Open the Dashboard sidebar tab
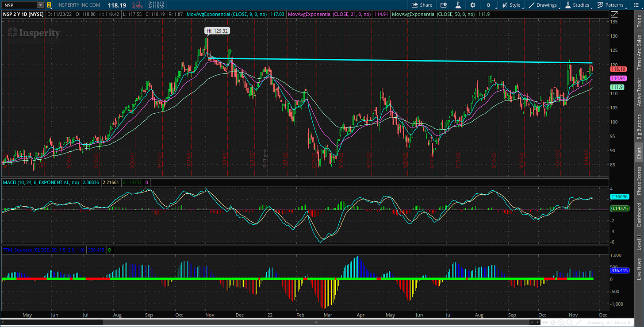Image resolution: width=644 pixels, height=327 pixels. click(639, 215)
